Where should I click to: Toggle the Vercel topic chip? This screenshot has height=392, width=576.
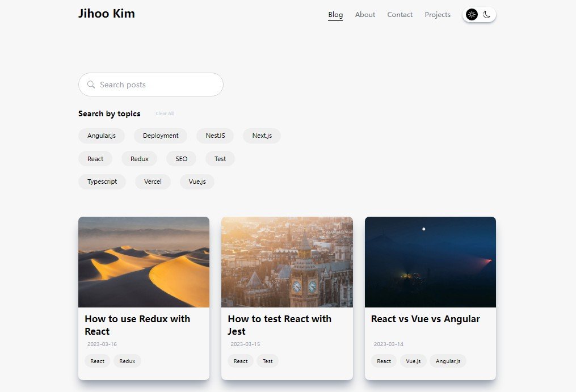153,182
